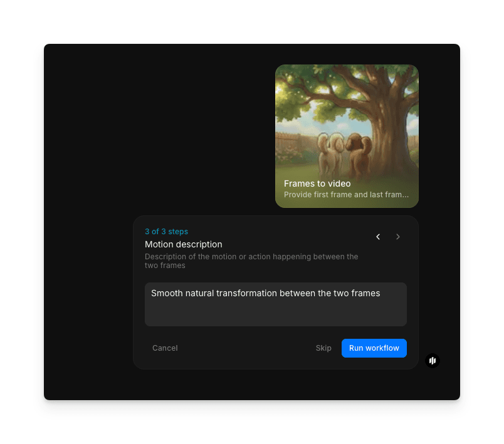Viewport: 504px width, 444px height.
Task: Run the workflow with the blue button
Action: pos(374,348)
